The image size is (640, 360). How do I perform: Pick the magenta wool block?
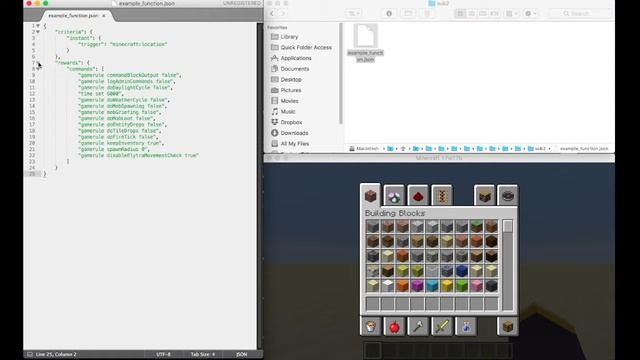pyautogui.click(x=417, y=285)
